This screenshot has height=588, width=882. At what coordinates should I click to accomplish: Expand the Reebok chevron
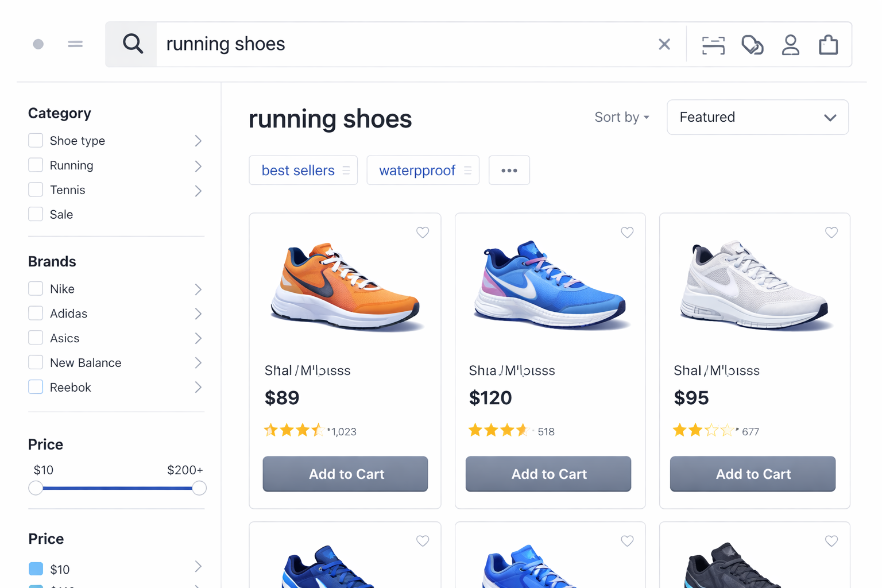click(x=198, y=388)
